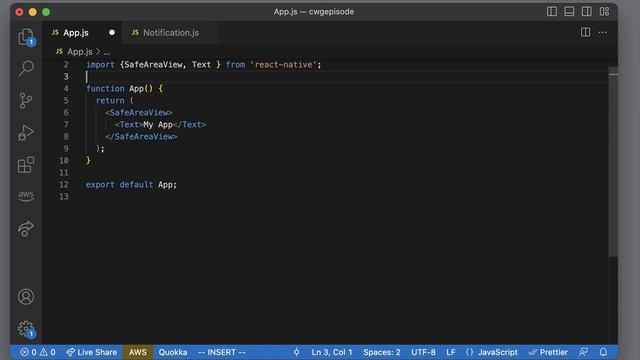Click the -- INSERT -- vim mode indicator
The width and height of the screenshot is (640, 360).
pos(222,352)
